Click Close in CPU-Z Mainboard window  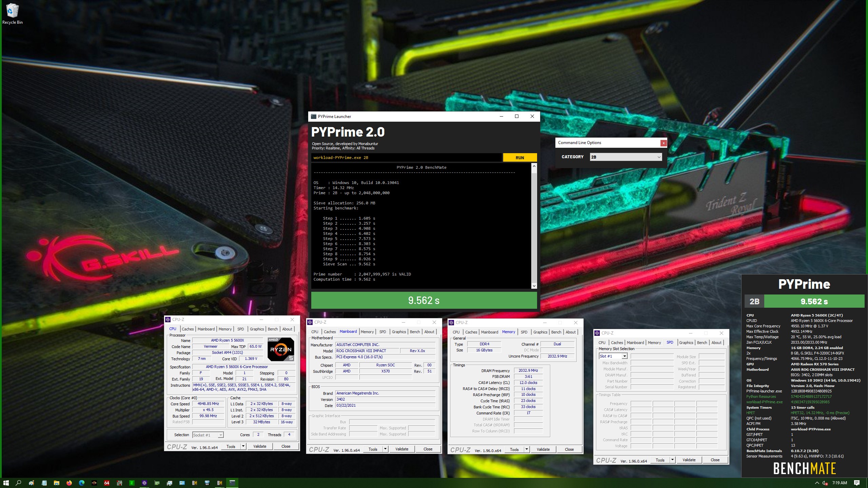(428, 449)
